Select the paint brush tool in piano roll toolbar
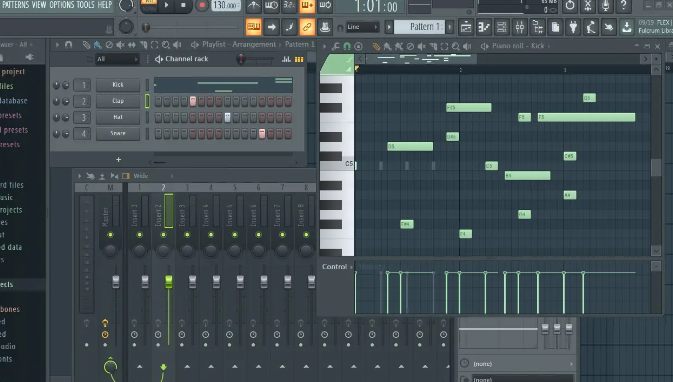 [387, 46]
